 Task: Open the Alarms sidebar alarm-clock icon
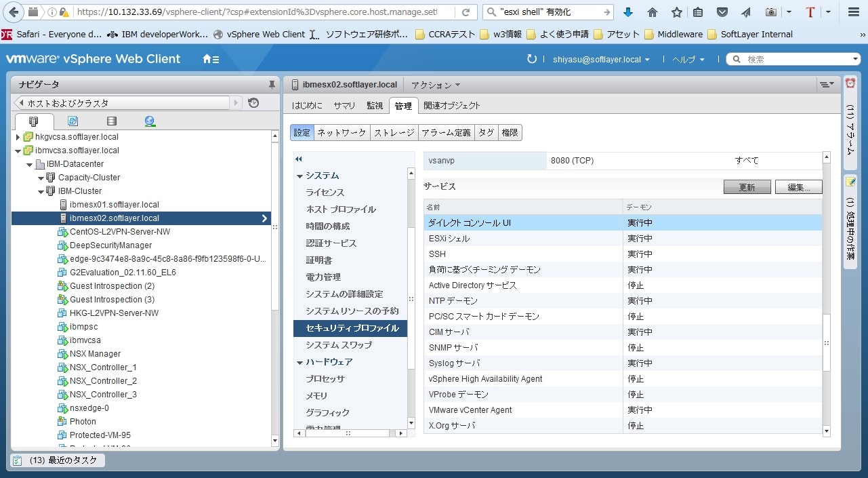tap(850, 83)
